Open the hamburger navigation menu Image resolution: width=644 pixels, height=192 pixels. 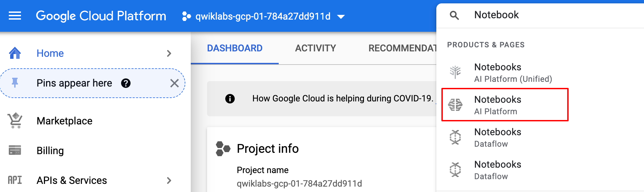point(15,16)
